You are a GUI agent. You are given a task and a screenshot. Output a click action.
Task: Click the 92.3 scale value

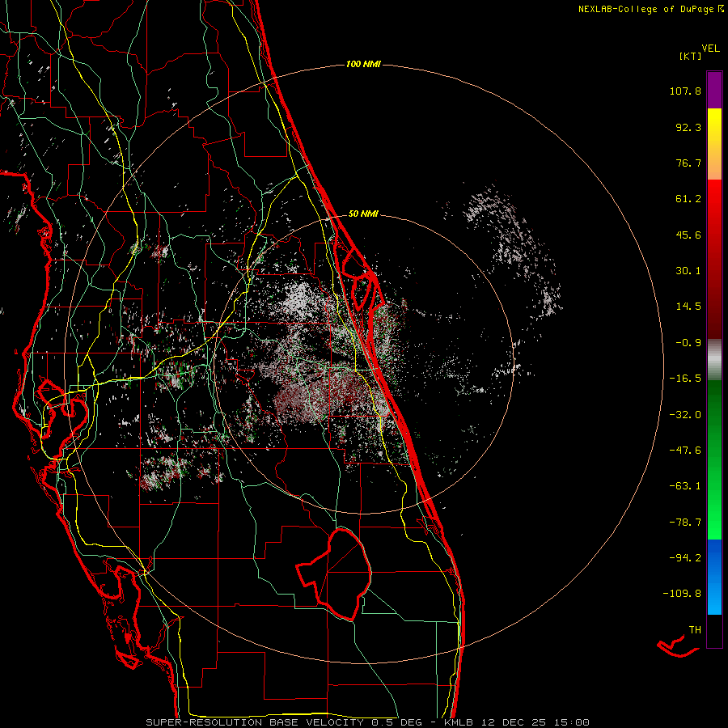tap(688, 127)
